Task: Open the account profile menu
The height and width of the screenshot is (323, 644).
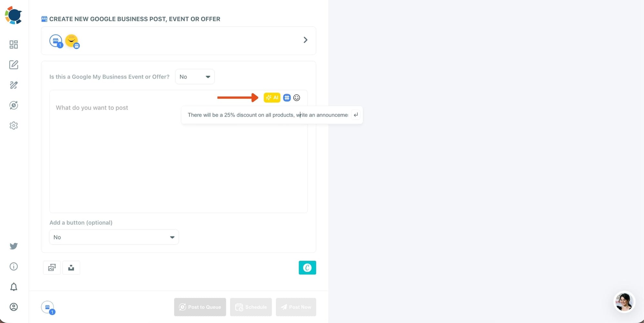Action: pyautogui.click(x=14, y=307)
